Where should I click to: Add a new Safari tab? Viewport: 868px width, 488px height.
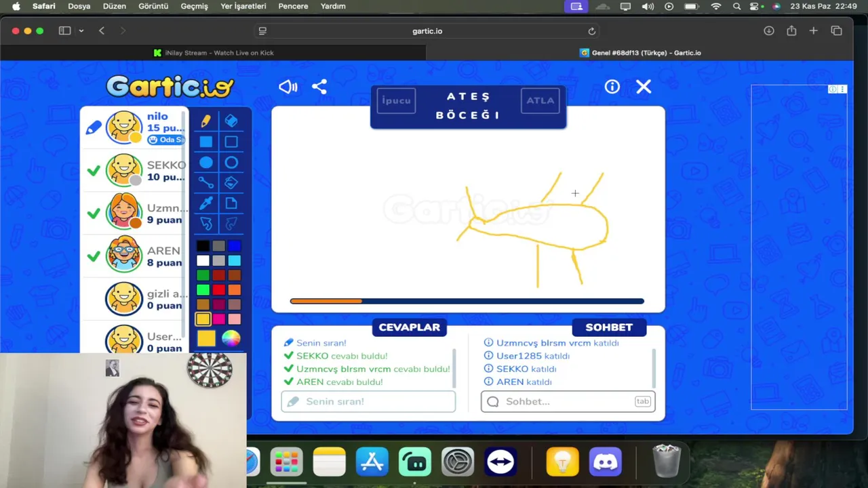pos(813,31)
